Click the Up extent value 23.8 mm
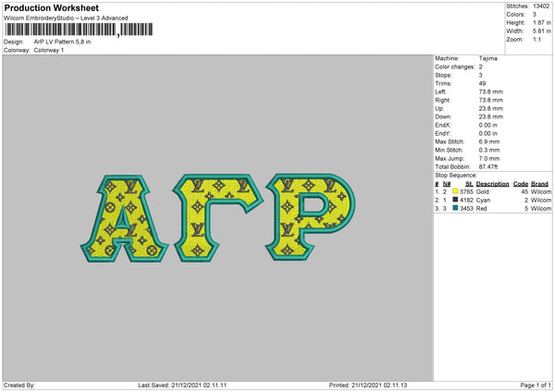The width and height of the screenshot is (555, 392). point(490,108)
